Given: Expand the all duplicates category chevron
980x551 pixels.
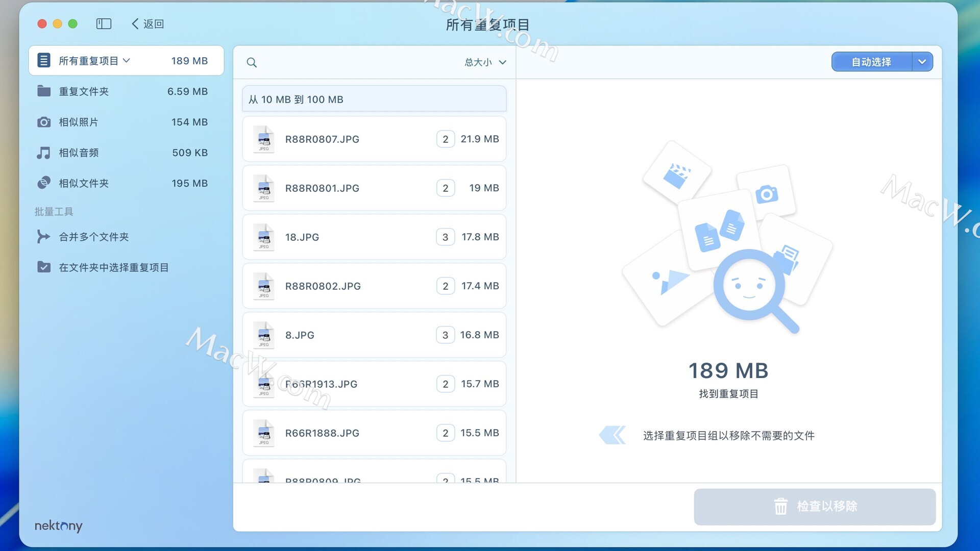Looking at the screenshot, I should tap(127, 60).
